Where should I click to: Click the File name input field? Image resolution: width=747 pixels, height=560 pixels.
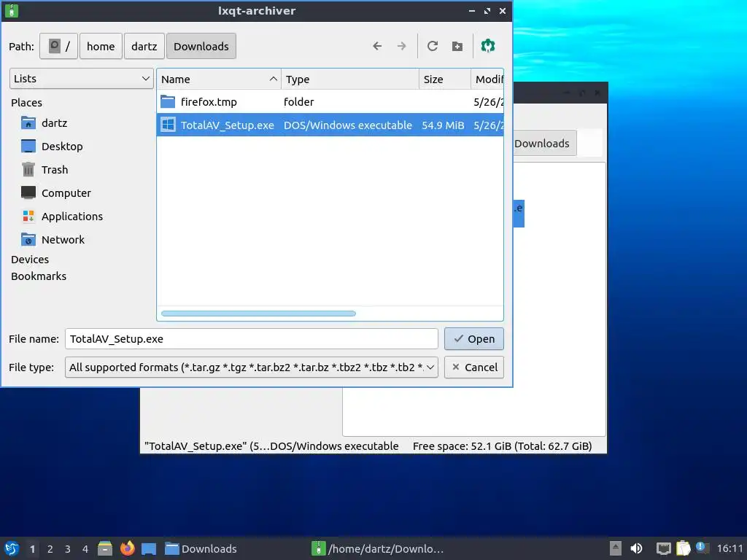coord(252,338)
